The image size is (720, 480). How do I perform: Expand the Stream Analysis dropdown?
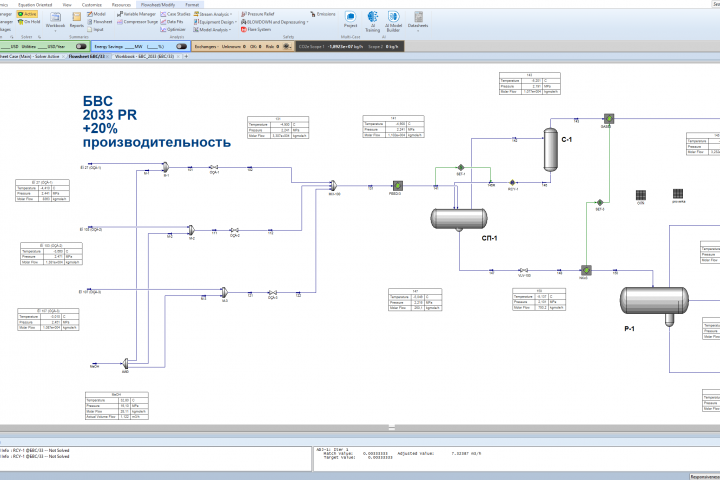click(x=213, y=14)
